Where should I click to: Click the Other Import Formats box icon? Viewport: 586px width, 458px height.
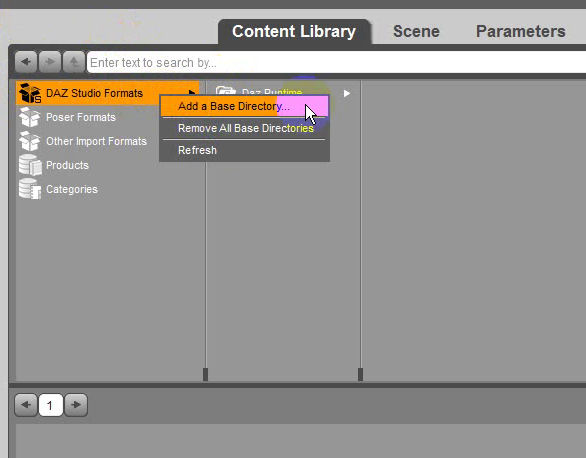click(30, 141)
